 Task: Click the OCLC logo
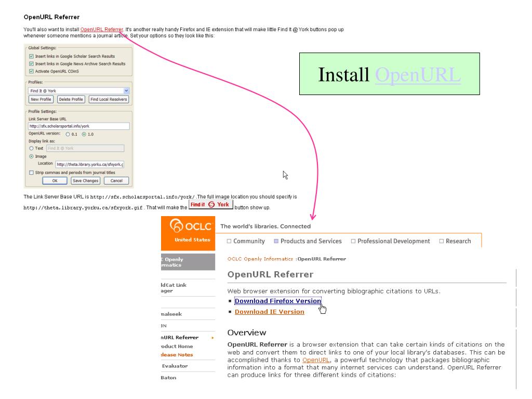coord(190,225)
